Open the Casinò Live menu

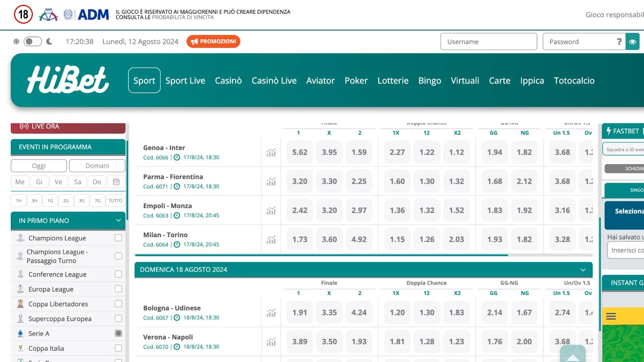coord(274,80)
